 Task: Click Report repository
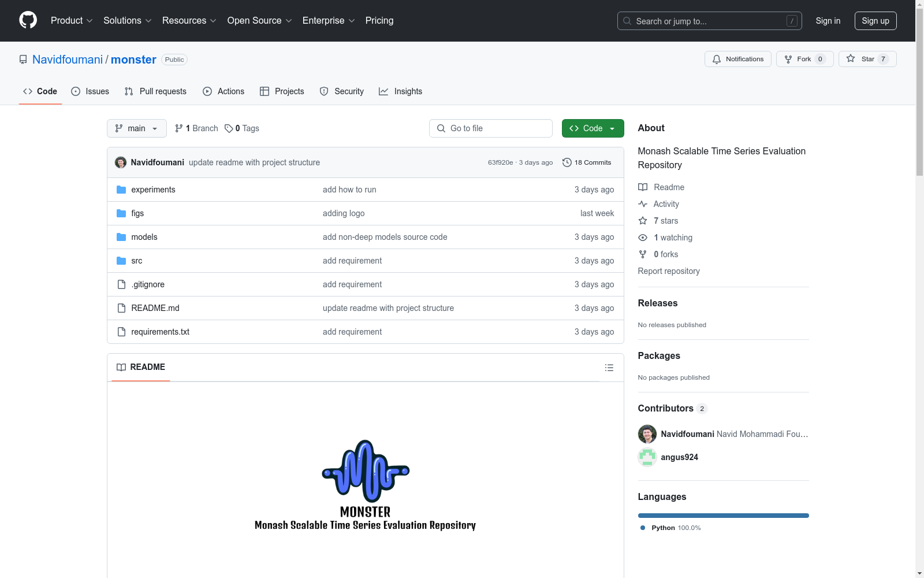(669, 271)
